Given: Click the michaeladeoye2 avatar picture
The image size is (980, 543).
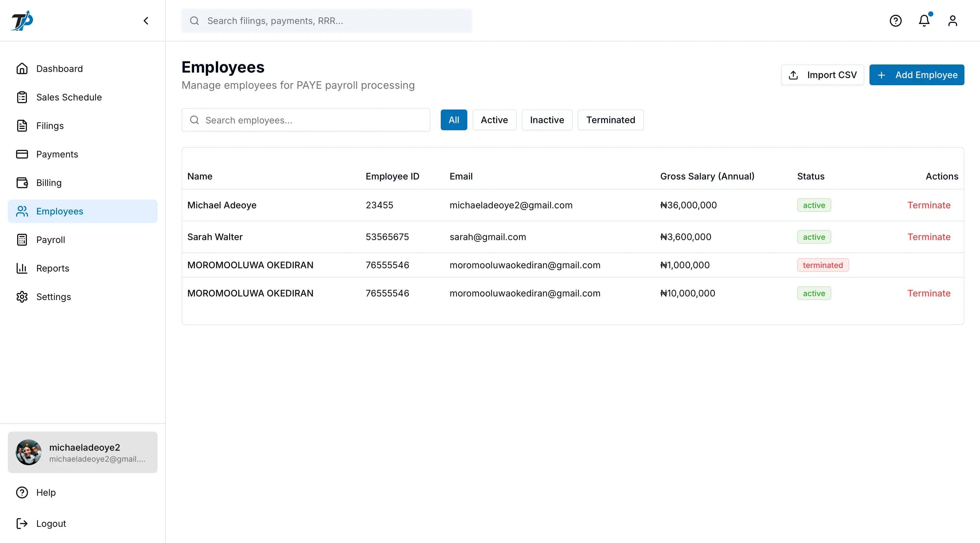Looking at the screenshot, I should pyautogui.click(x=29, y=452).
